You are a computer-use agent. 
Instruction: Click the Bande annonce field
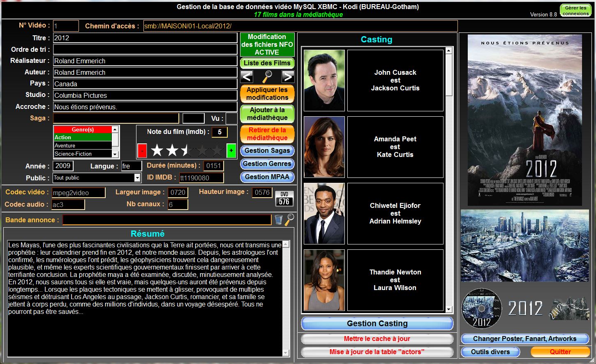click(167, 220)
